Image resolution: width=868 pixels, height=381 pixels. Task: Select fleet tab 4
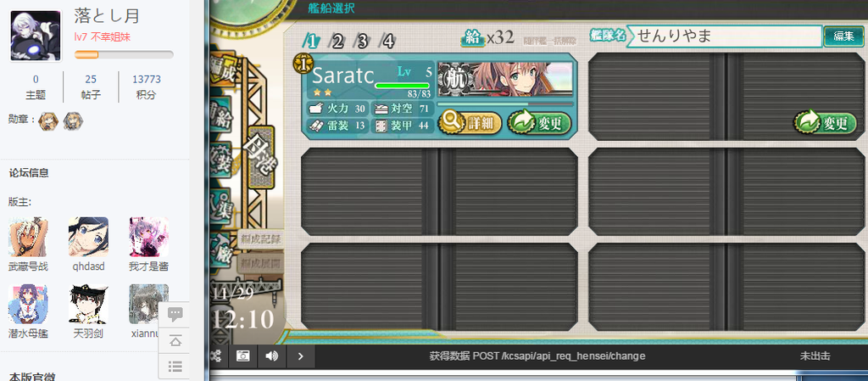click(387, 41)
